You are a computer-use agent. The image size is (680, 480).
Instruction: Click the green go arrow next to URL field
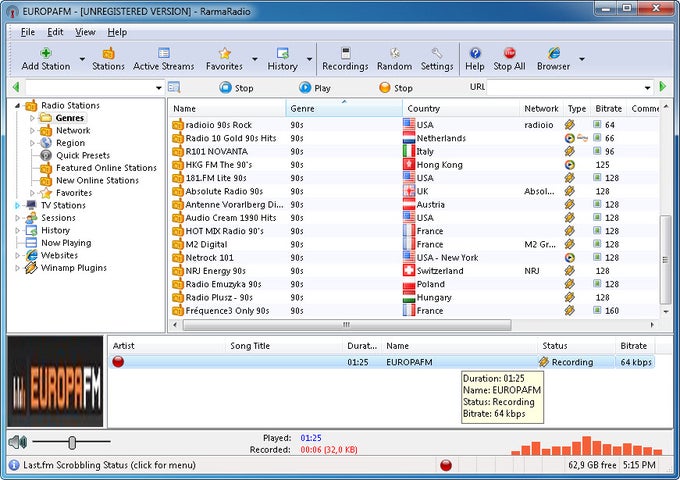[663, 86]
